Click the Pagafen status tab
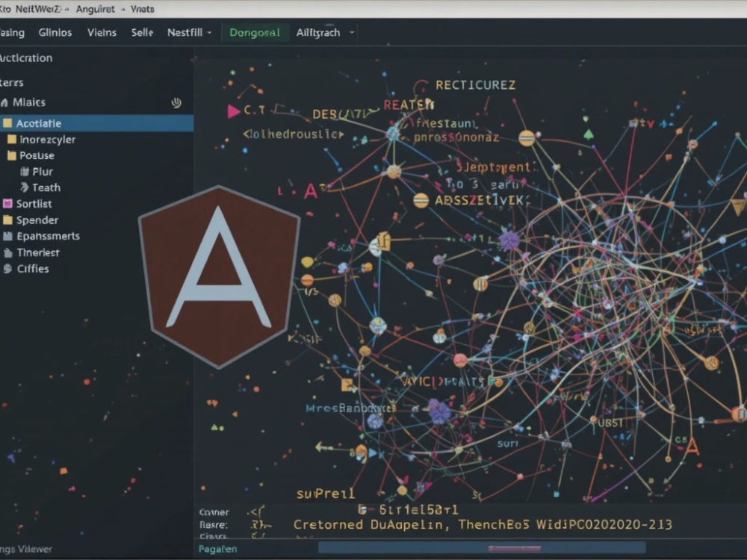Image resolution: width=747 pixels, height=560 pixels. [x=217, y=549]
